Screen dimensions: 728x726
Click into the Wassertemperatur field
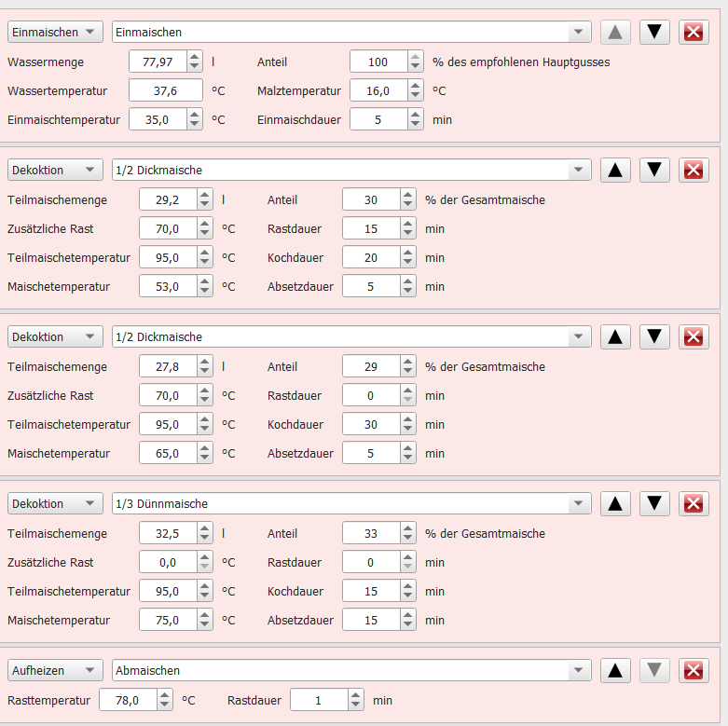157,91
